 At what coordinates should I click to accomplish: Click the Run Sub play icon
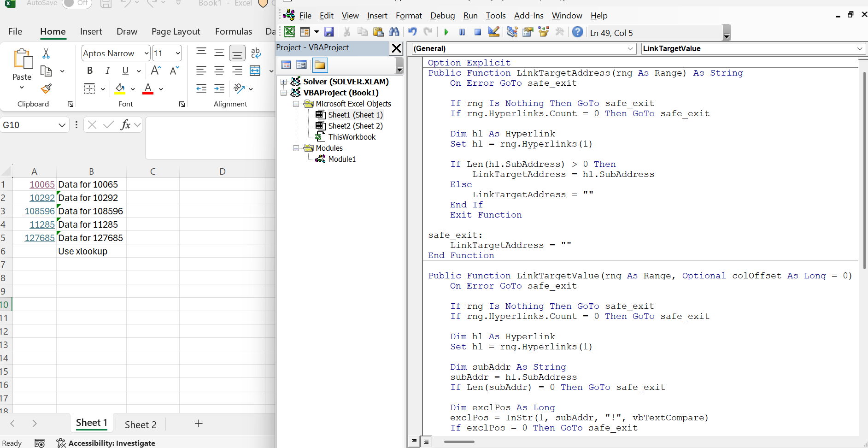click(446, 32)
